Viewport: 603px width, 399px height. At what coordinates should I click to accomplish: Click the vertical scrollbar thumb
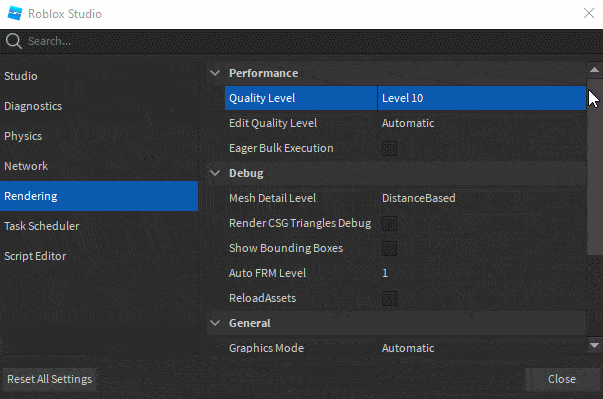(595, 167)
